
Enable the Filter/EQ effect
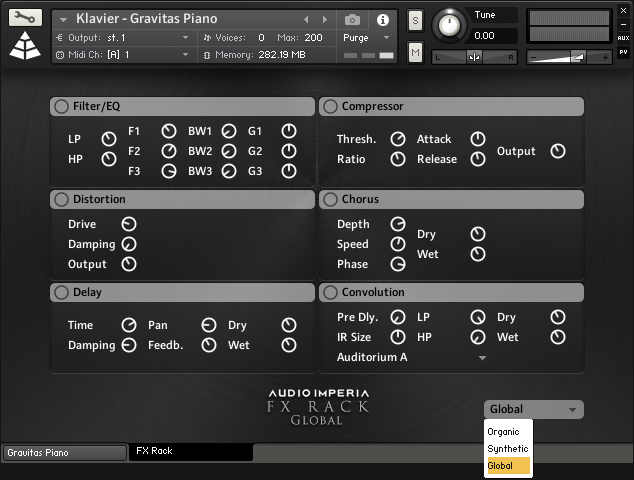click(61, 106)
